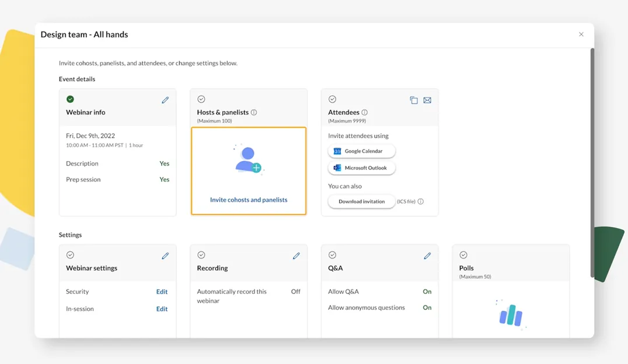The height and width of the screenshot is (364, 628).
Task: Click the Download invitation button
Action: point(361,202)
